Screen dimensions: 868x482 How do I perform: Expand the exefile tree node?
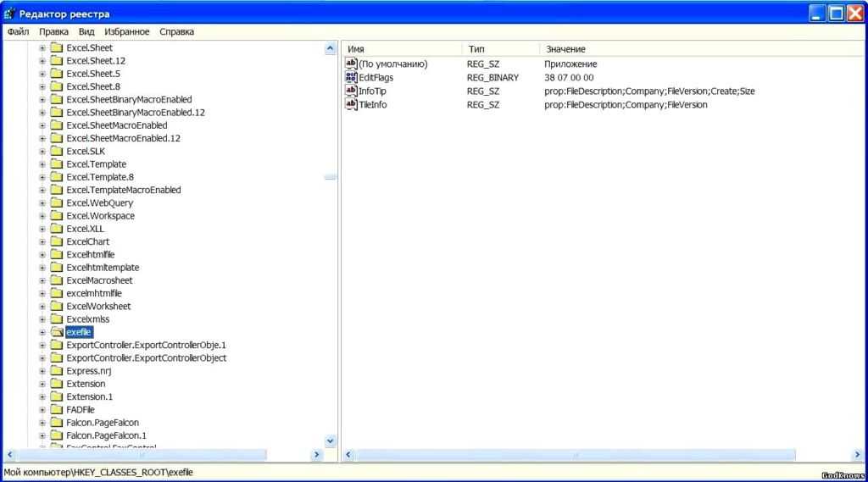pyautogui.click(x=42, y=332)
